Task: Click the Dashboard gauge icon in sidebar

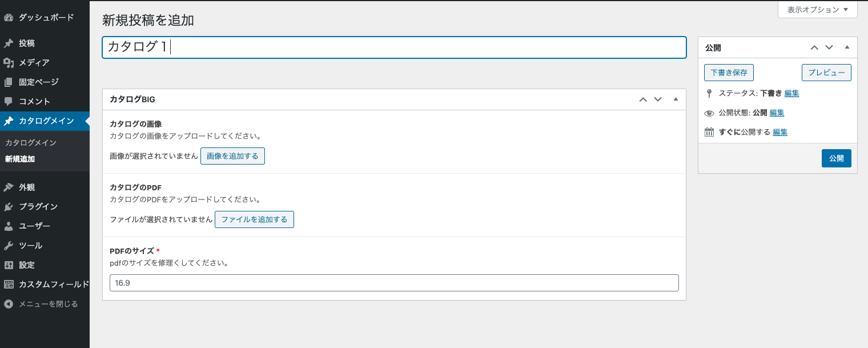Action: (9, 18)
